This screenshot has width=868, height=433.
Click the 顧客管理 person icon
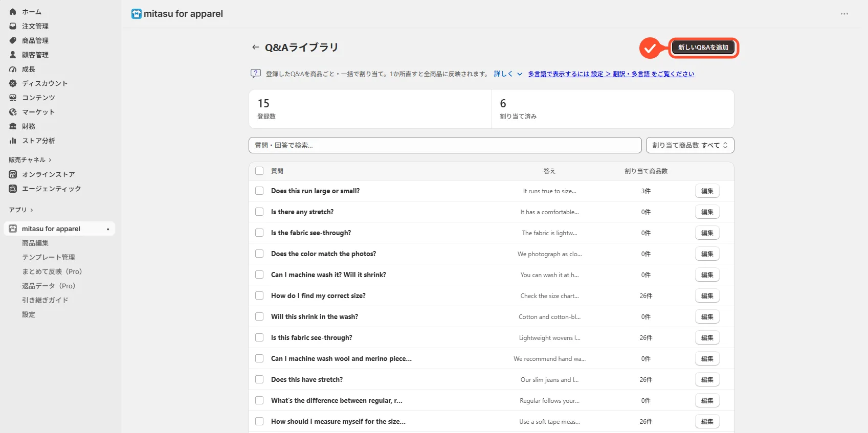tap(13, 54)
